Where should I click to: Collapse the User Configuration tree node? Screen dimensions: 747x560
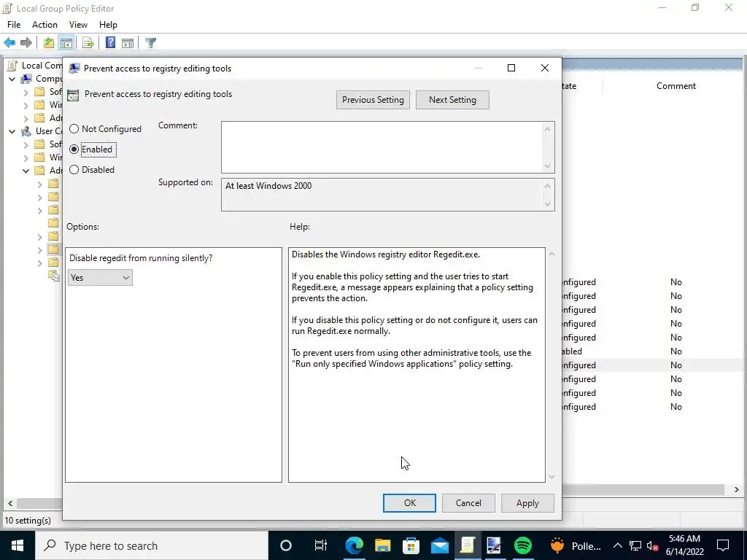[x=12, y=131]
